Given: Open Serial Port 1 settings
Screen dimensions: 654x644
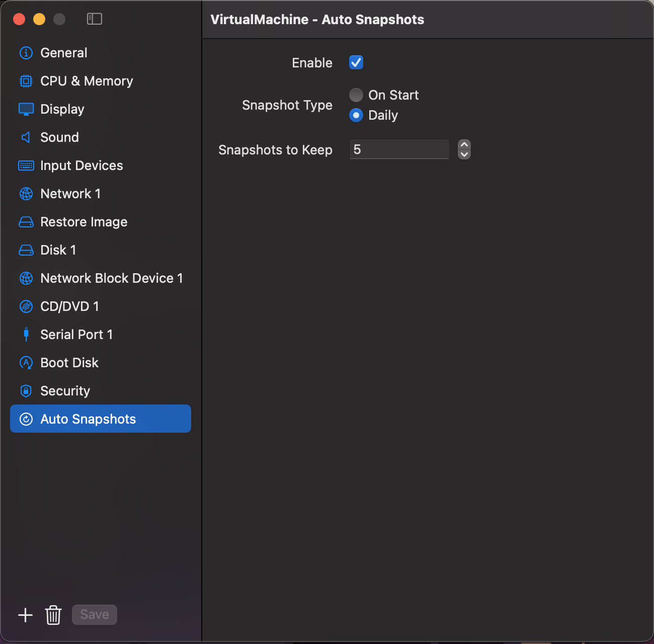Looking at the screenshot, I should (x=101, y=335).
